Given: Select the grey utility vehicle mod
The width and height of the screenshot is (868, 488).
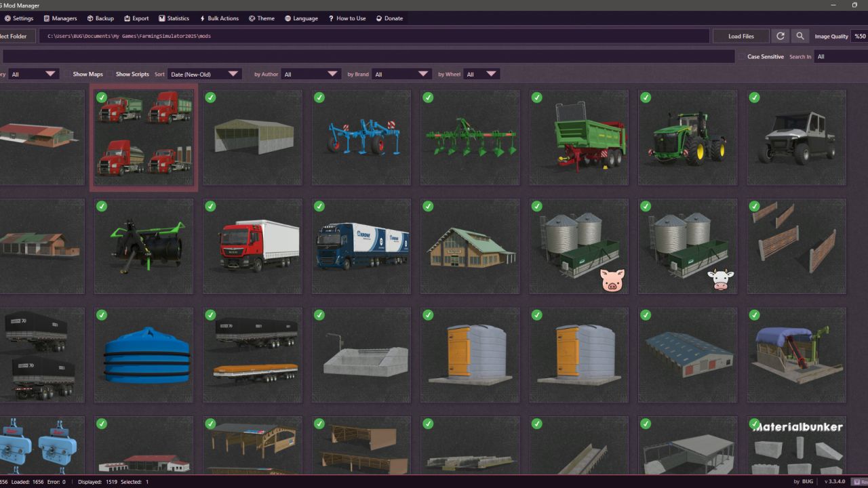Looking at the screenshot, I should point(796,138).
